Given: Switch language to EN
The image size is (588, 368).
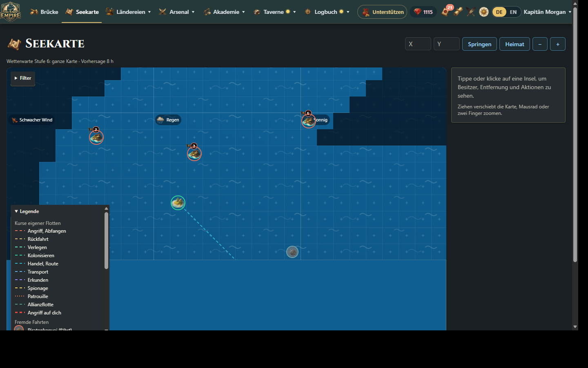Looking at the screenshot, I should click(x=513, y=12).
